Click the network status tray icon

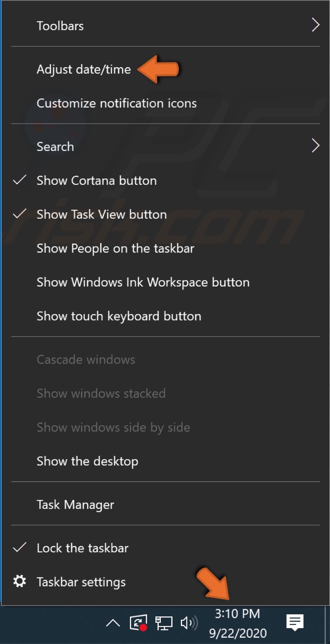coord(164,623)
